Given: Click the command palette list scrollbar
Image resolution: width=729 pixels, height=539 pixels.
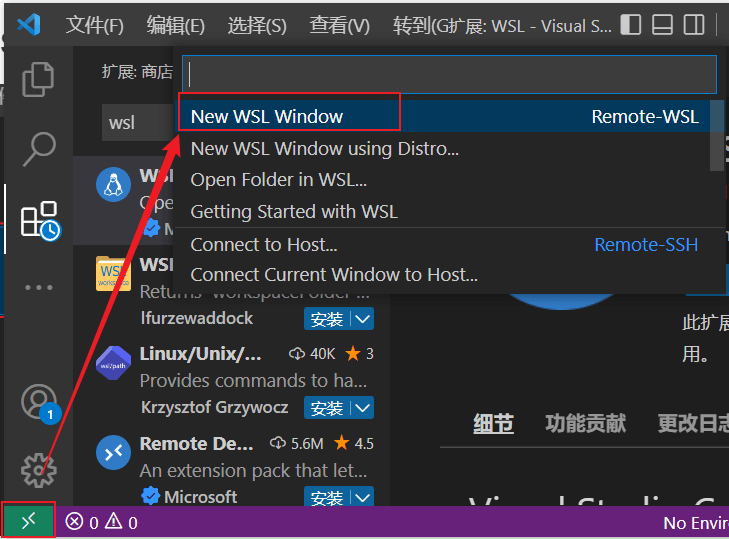Looking at the screenshot, I should (717, 135).
